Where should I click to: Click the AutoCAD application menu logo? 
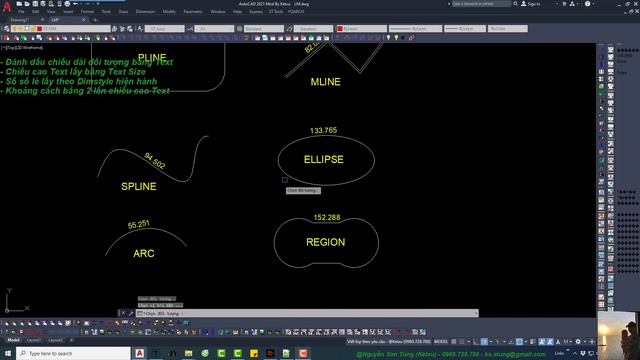click(x=7, y=7)
